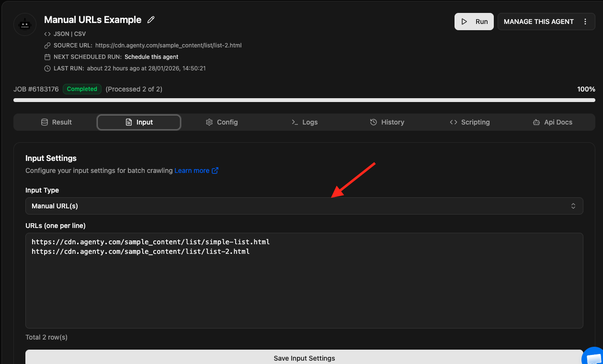Screen dimensions: 603x364
Task: Open the chat widget bubble
Action: (x=594, y=357)
